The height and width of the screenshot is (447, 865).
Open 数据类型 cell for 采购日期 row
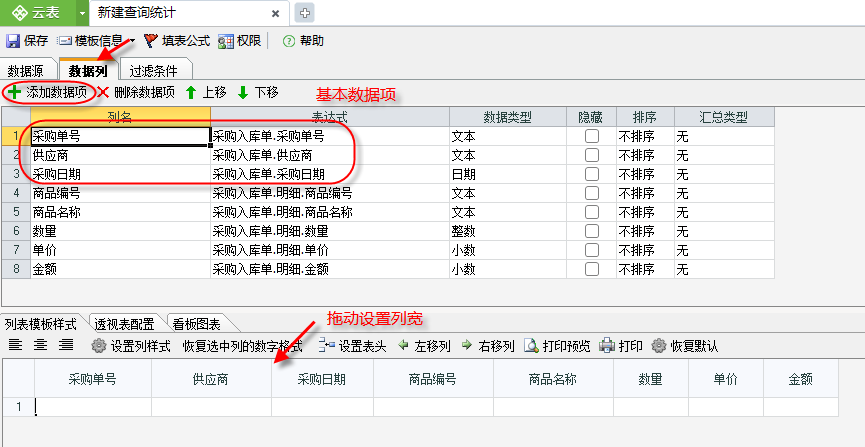click(x=508, y=174)
